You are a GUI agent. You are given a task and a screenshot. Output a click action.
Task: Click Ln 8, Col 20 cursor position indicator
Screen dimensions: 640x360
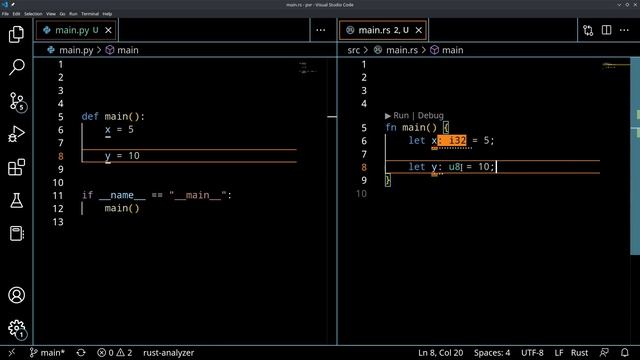440,353
